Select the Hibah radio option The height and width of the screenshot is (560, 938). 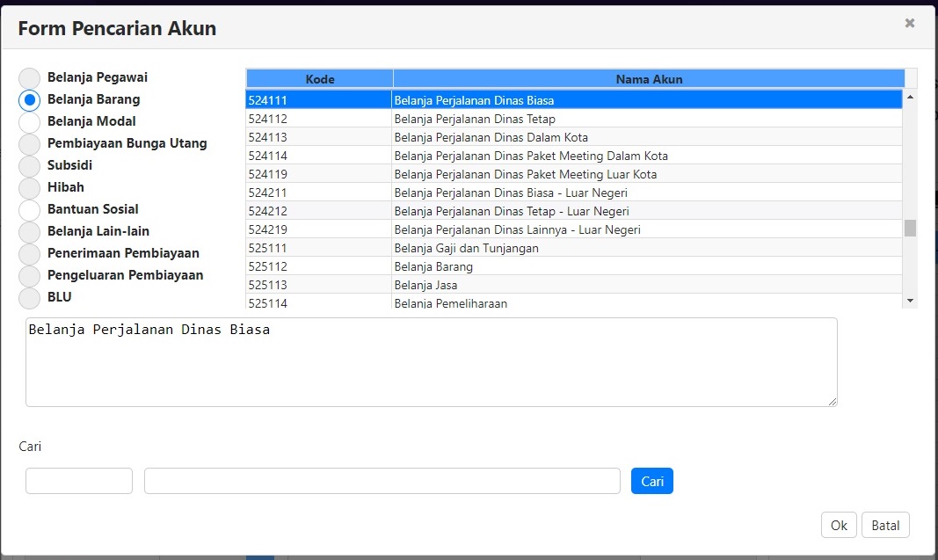[x=29, y=188]
